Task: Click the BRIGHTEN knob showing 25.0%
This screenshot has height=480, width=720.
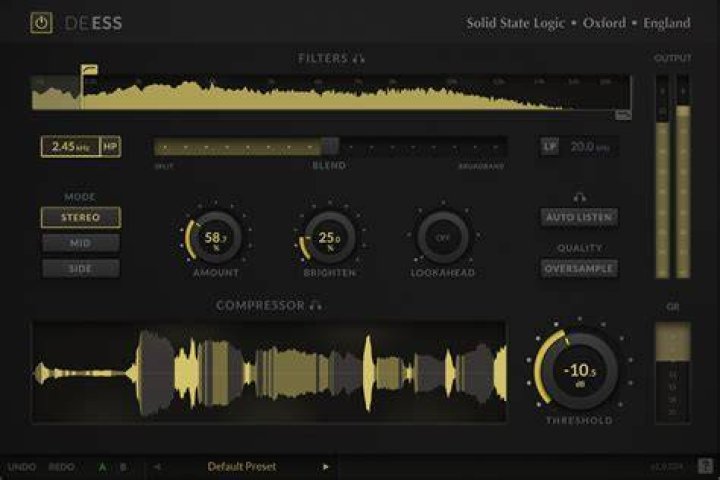Action: pyautogui.click(x=330, y=237)
